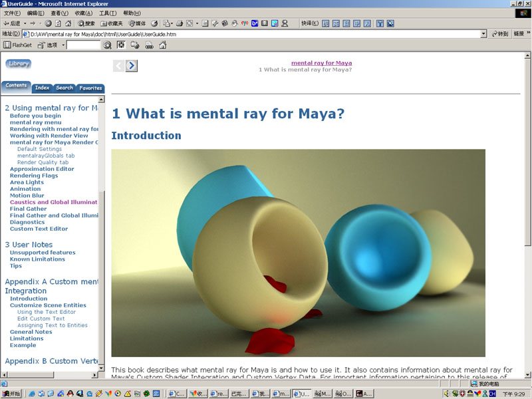The height and width of the screenshot is (399, 532).
Task: Open 'Known Limitations' topic
Action: 37,259
